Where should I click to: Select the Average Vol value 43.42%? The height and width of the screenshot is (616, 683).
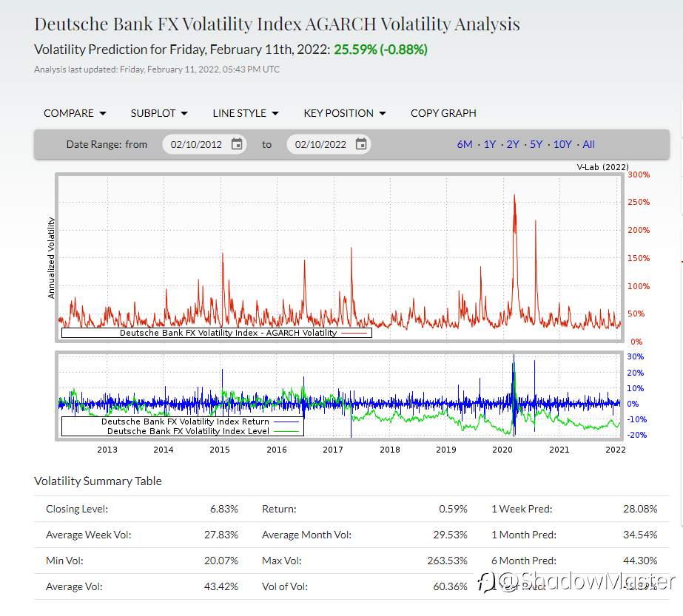click(221, 586)
